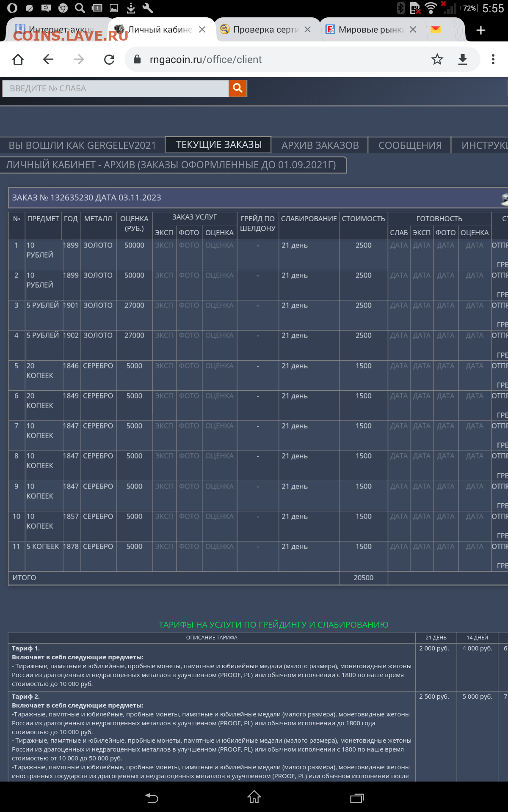Click the orange slab search magnifier button
The width and height of the screenshot is (508, 812).
point(237,88)
